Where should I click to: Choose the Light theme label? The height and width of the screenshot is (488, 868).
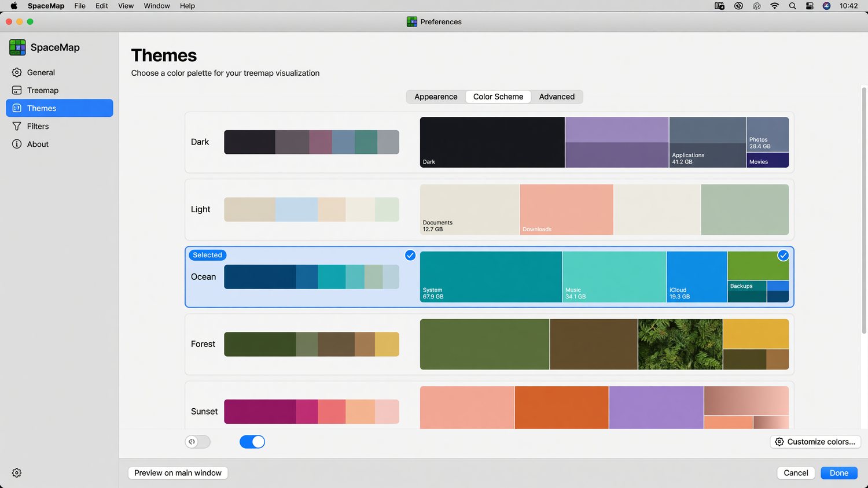tap(201, 209)
